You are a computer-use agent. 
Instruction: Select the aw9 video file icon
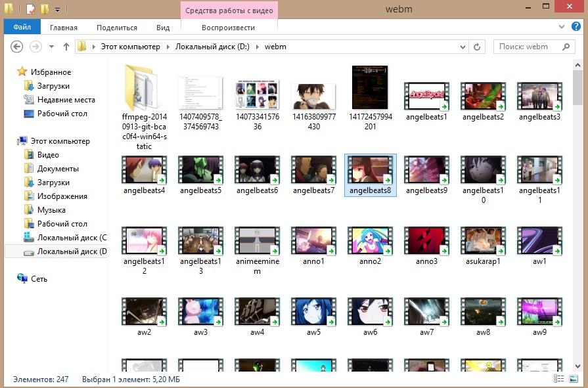[539, 312]
